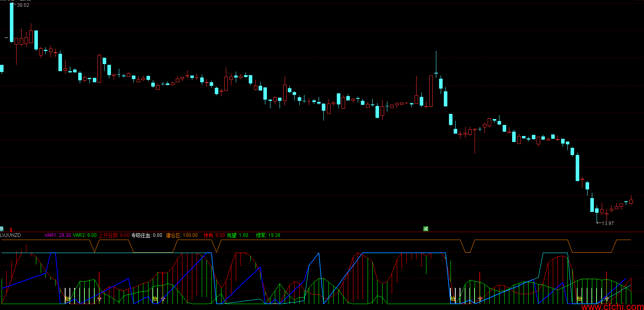Click the green 减 signal marker
644x310 pixels.
426,229
